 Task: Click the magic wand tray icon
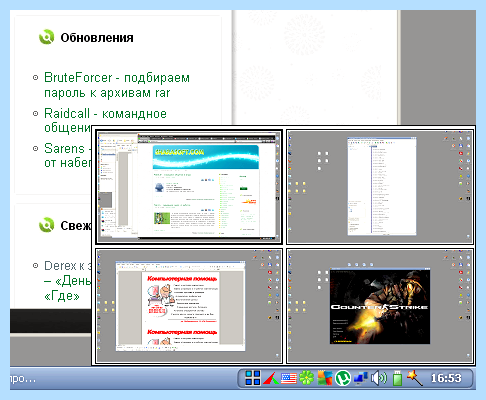(415, 378)
